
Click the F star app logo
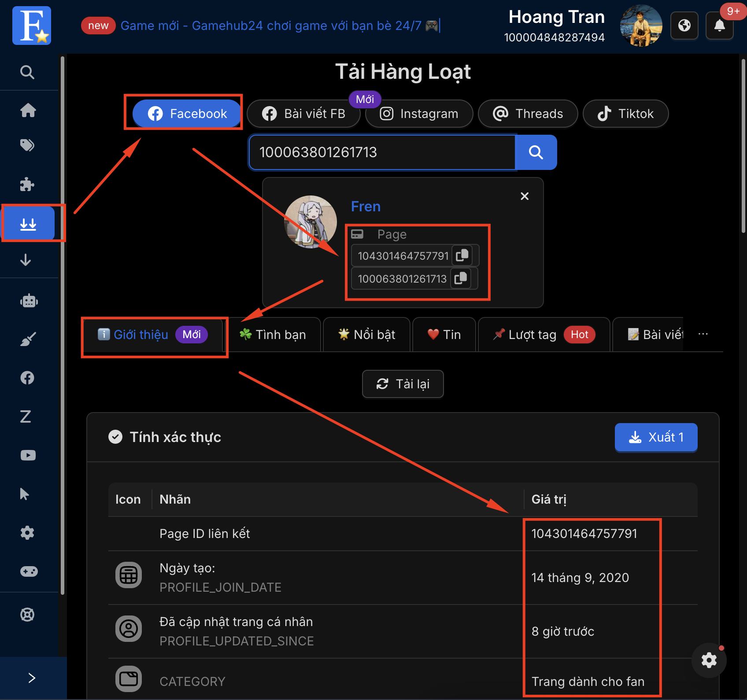pyautogui.click(x=32, y=26)
